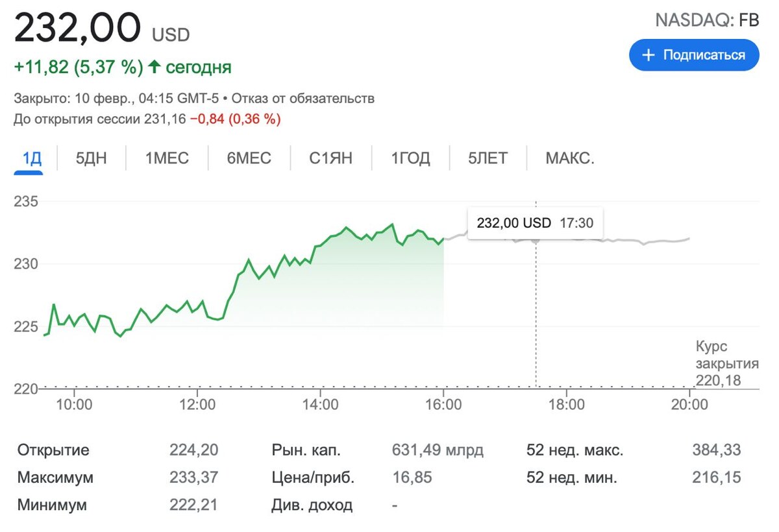Select the МАКС. range tab
The image size is (779, 532).
569,158
